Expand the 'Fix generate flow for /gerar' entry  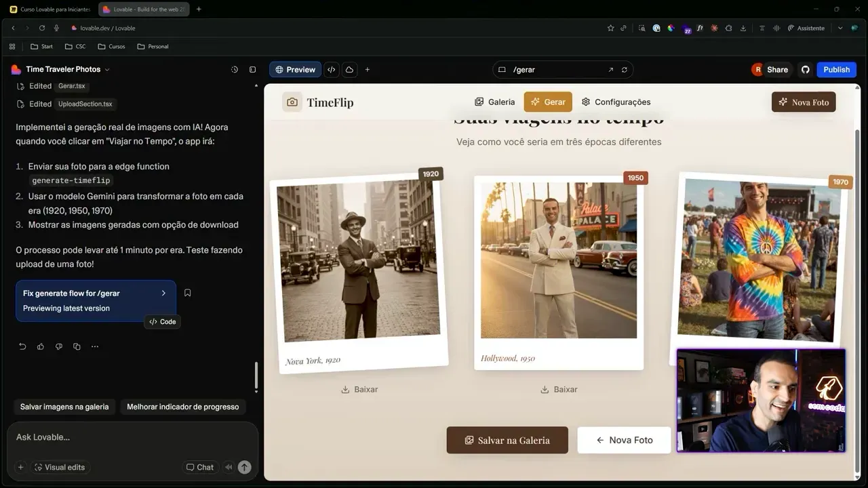163,293
